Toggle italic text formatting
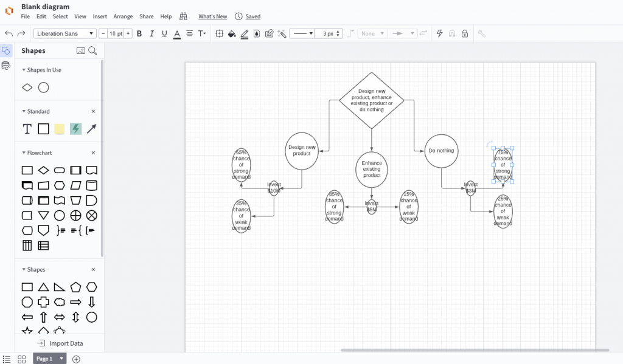Viewport: 623px width, 364px height. (x=152, y=33)
